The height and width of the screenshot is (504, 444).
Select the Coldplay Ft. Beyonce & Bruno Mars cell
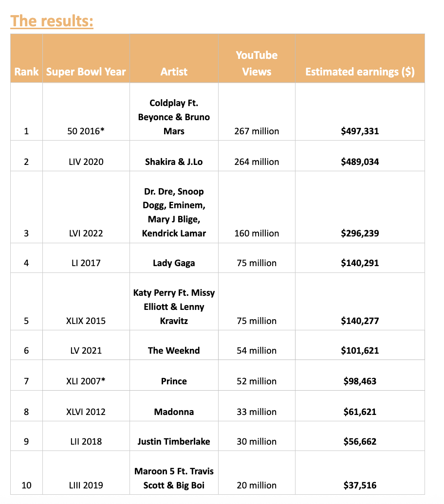click(x=174, y=117)
